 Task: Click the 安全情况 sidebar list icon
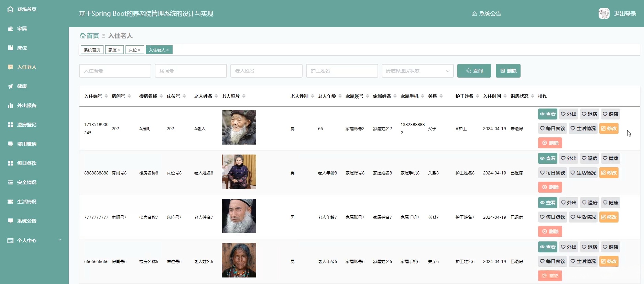[x=10, y=182]
